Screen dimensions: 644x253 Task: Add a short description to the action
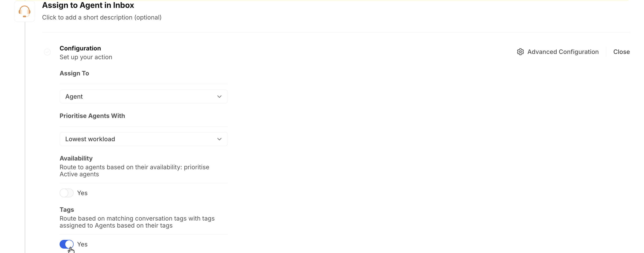pyautogui.click(x=101, y=18)
